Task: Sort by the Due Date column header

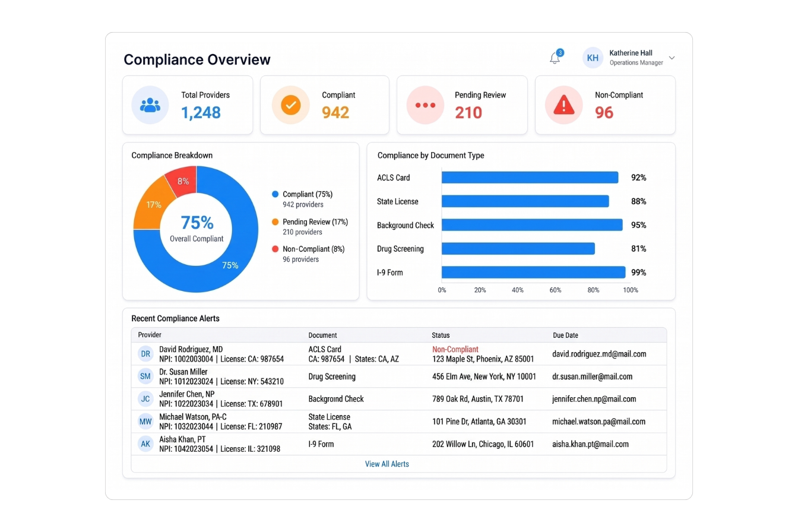Action: pyautogui.click(x=565, y=335)
